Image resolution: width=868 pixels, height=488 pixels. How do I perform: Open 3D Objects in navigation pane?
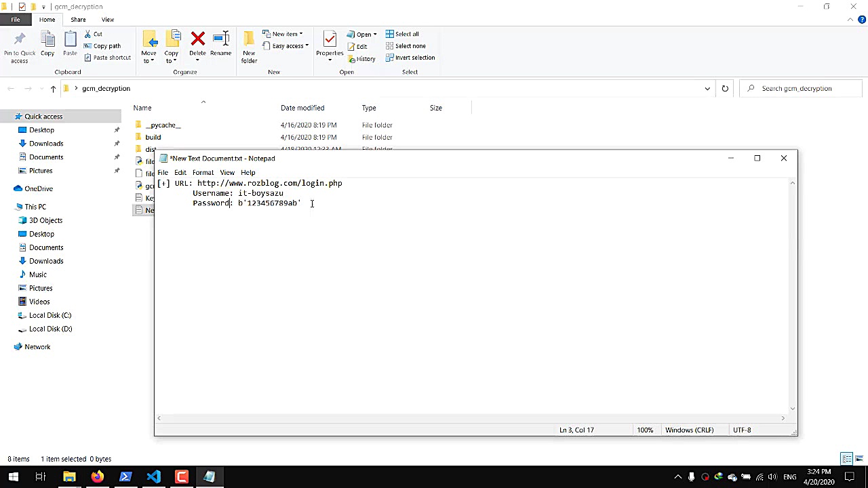(45, 220)
